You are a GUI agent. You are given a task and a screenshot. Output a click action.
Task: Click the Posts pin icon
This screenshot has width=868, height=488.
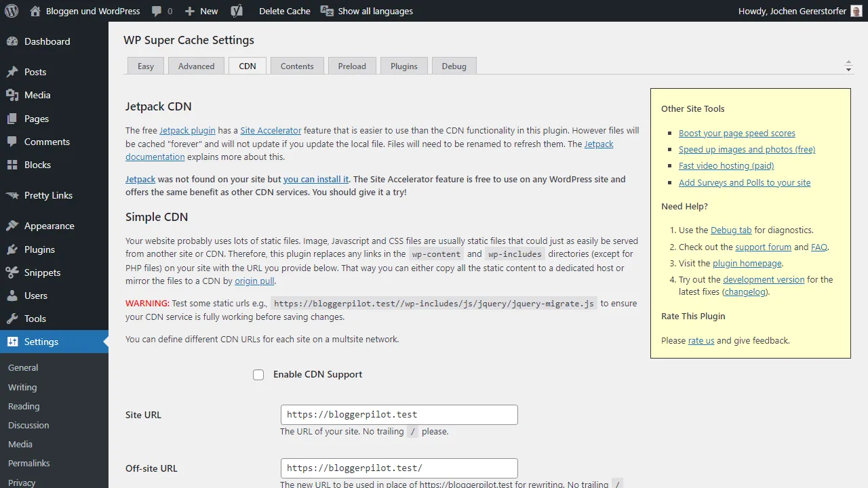[x=12, y=72]
